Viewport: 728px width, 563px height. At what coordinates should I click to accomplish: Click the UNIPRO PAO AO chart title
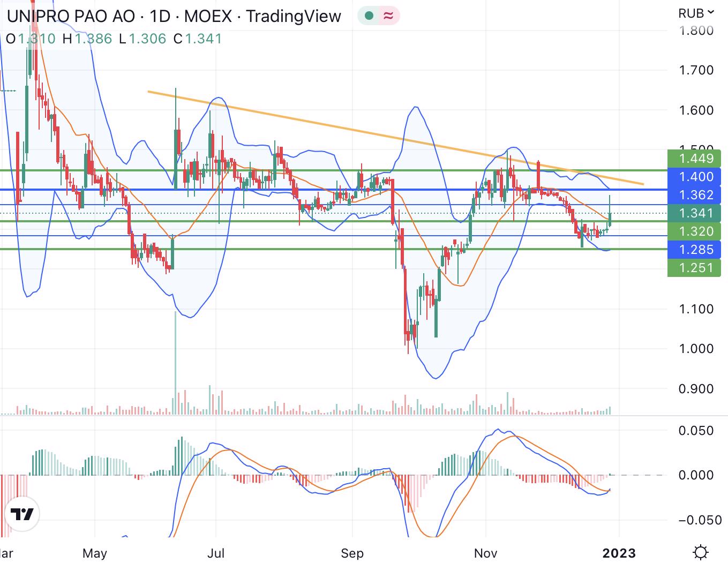71,16
